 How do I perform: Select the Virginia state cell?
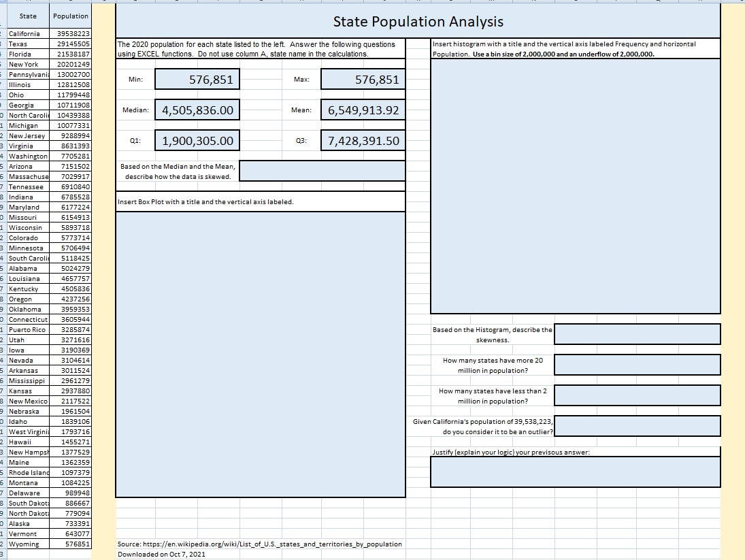point(28,146)
